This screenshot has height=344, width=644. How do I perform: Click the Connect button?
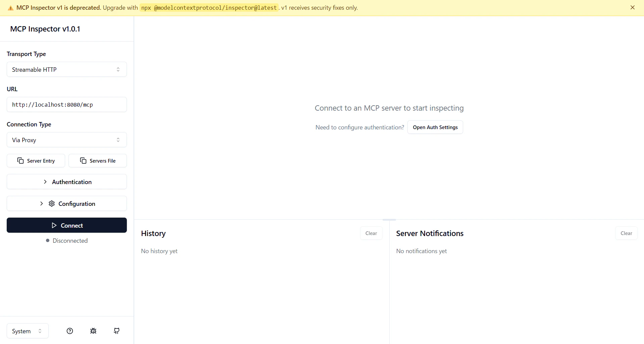click(x=67, y=225)
